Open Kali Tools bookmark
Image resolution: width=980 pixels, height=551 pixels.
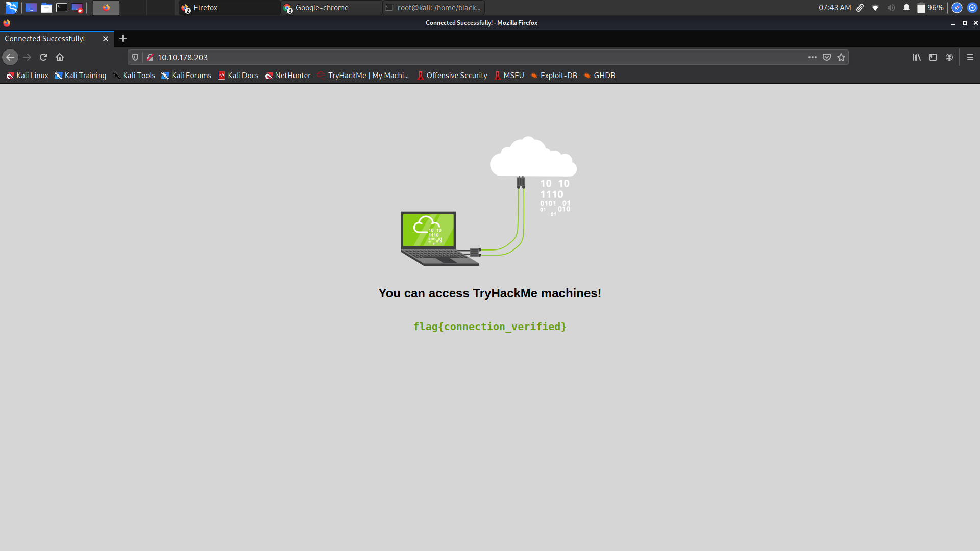(134, 76)
